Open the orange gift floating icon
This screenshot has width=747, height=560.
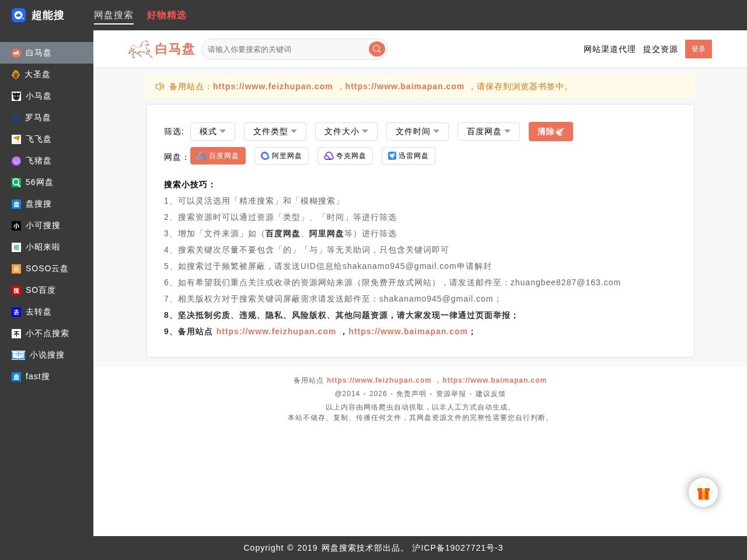703,492
